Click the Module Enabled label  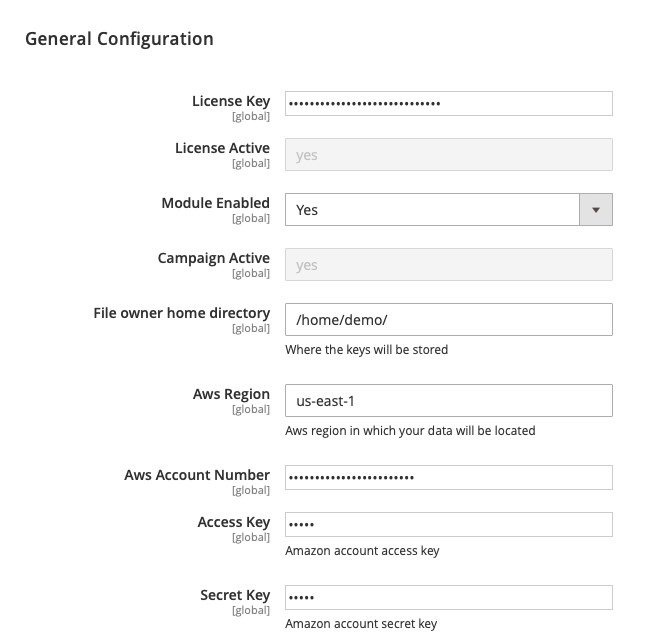(x=215, y=203)
